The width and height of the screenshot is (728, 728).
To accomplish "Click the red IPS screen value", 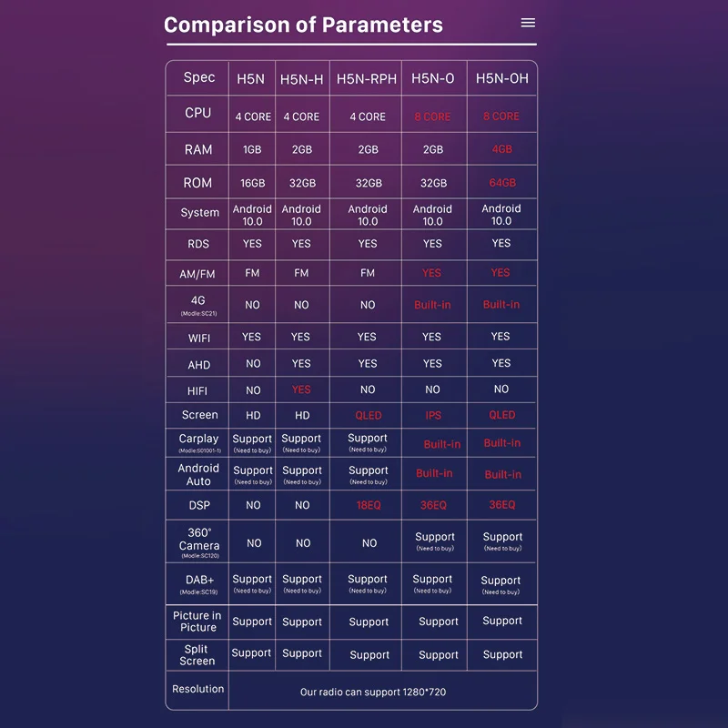I will coord(432,415).
